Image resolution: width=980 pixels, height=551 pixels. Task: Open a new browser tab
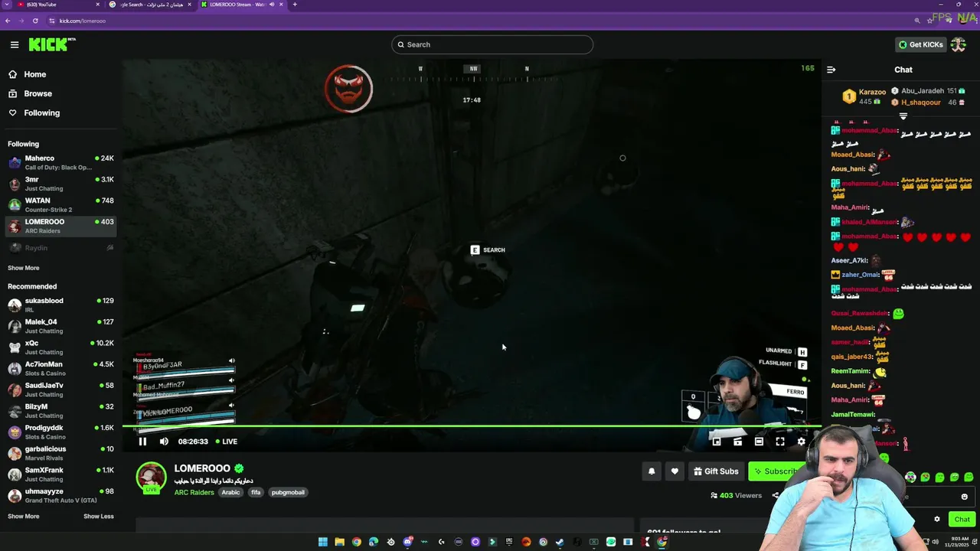295,5
